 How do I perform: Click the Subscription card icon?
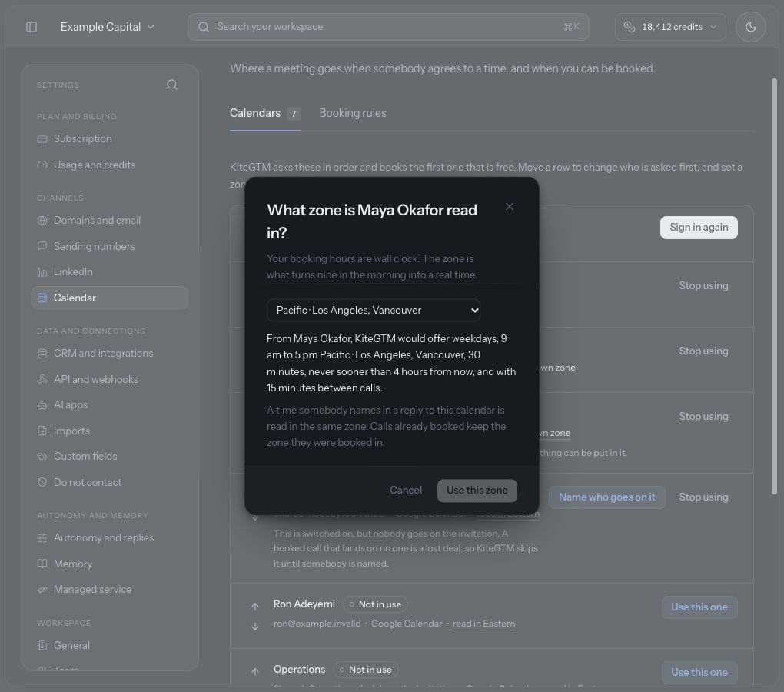(42, 139)
